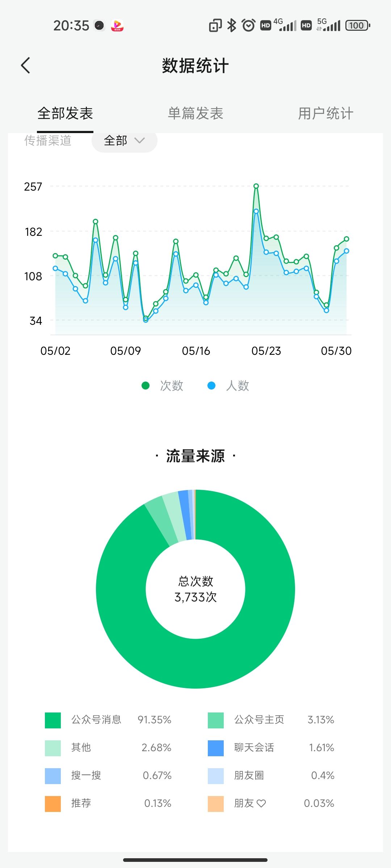Open the 全部 channel dropdown
This screenshot has height=868, width=391.
click(124, 140)
